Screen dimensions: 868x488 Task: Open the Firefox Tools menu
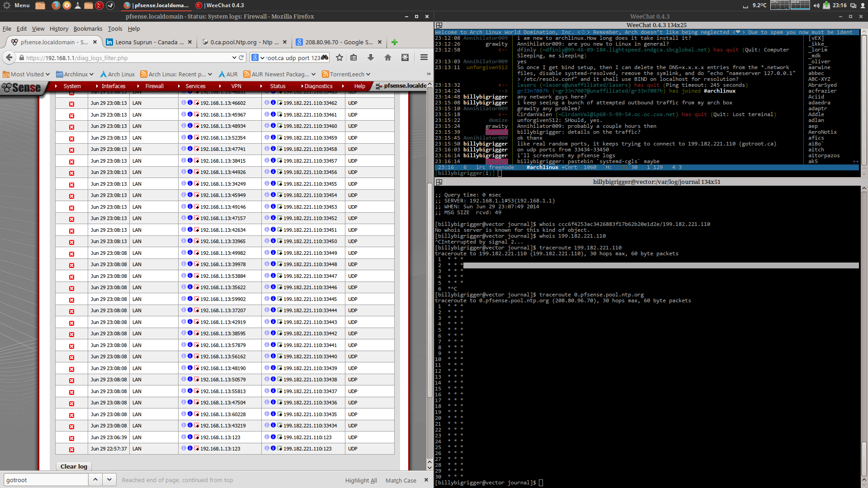coord(115,28)
